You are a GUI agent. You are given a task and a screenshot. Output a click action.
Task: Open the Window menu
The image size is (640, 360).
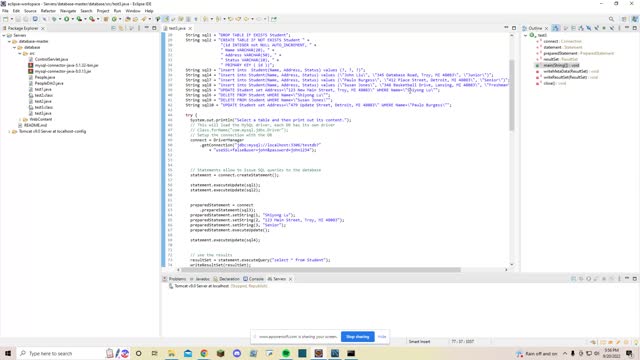(133, 11)
